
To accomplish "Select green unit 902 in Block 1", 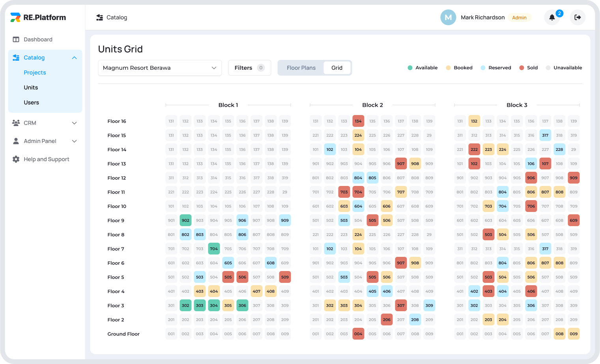I will pos(185,221).
